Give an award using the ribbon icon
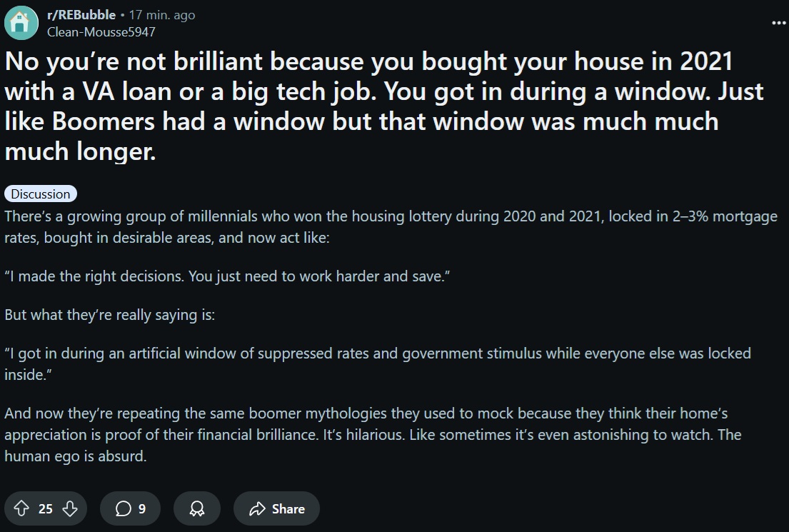Image resolution: width=789 pixels, height=532 pixels. [x=197, y=508]
